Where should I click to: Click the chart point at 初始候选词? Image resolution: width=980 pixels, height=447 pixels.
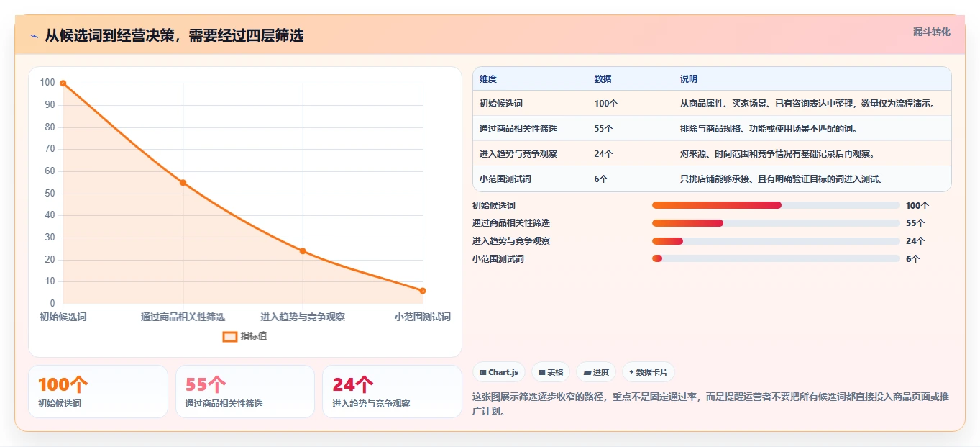tap(63, 83)
